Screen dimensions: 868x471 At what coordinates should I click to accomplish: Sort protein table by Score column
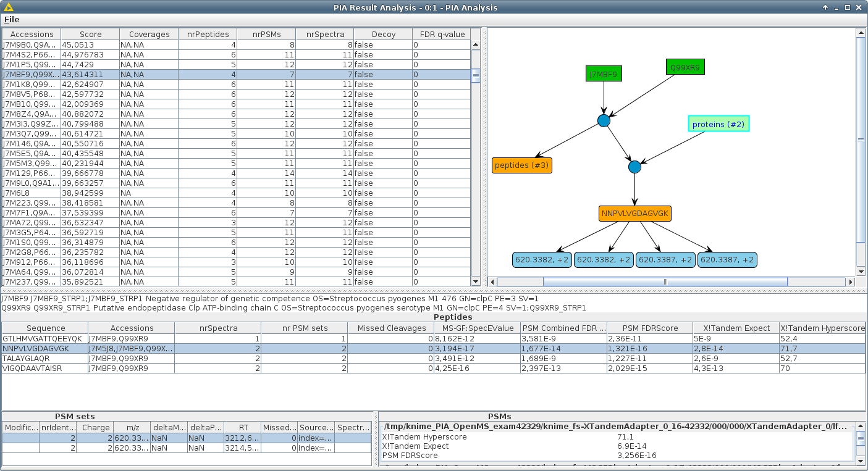coord(90,35)
